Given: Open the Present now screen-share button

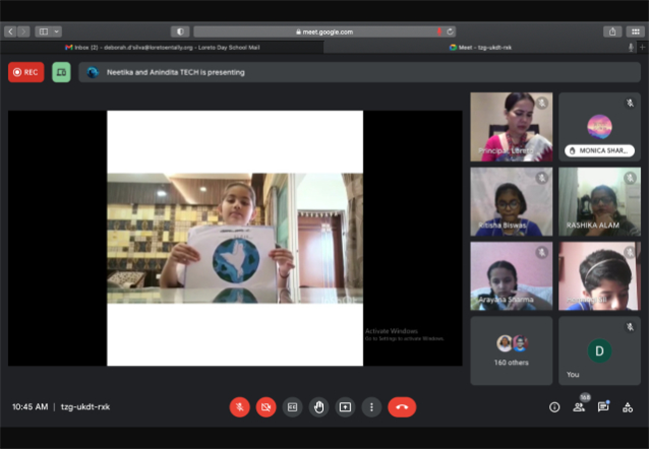Looking at the screenshot, I should click(345, 407).
